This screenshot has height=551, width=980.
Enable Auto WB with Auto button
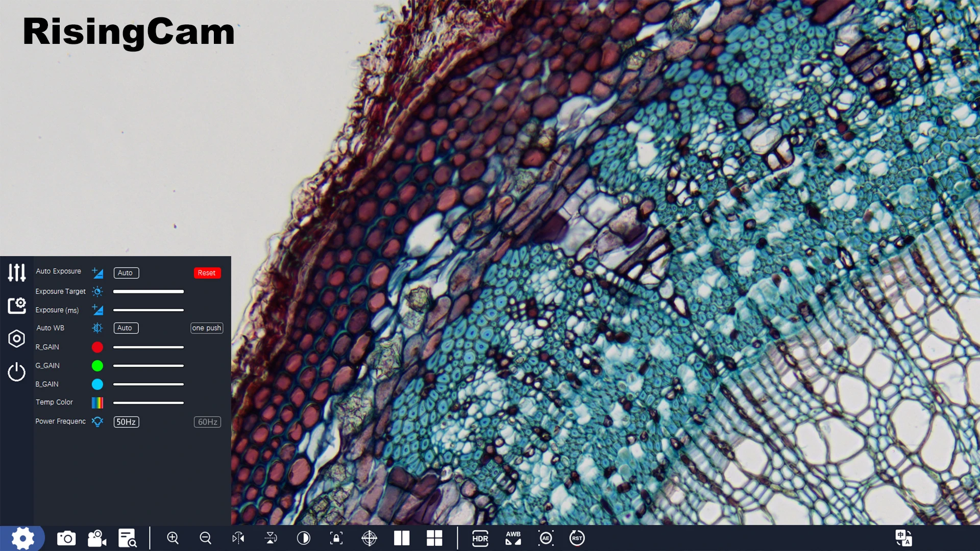(126, 328)
